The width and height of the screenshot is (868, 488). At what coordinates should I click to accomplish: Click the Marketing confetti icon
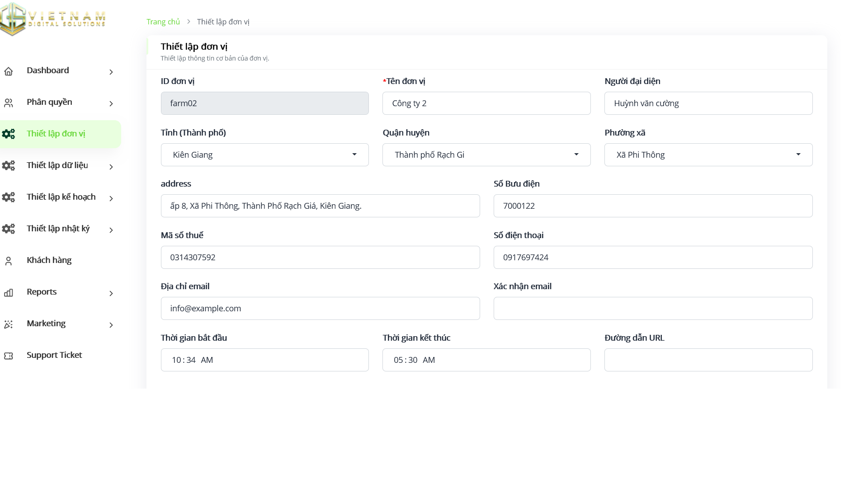click(8, 324)
